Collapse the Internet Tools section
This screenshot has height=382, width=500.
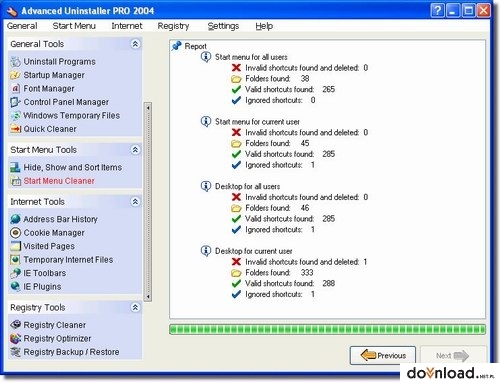[x=135, y=201]
